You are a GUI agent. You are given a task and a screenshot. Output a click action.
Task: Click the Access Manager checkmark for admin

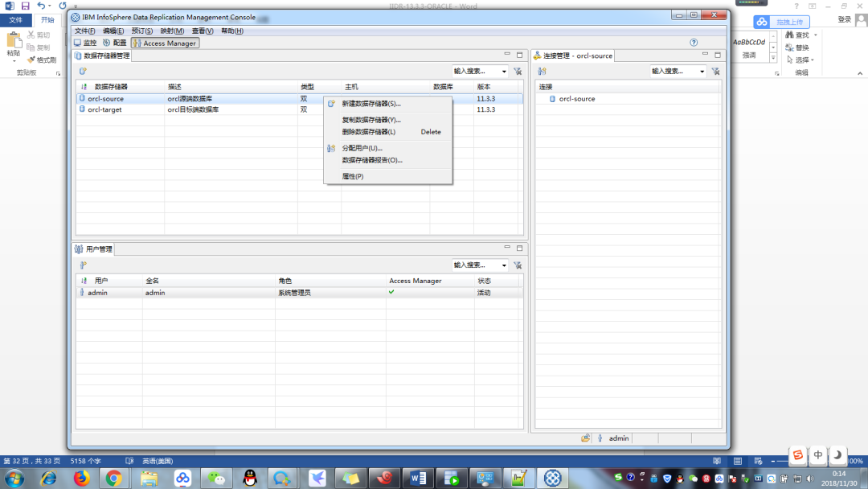click(x=391, y=292)
